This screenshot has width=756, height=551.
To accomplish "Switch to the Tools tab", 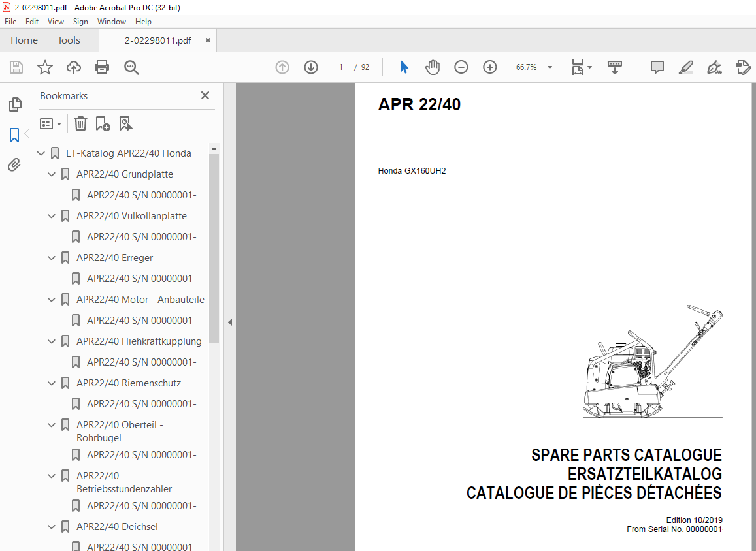I will [69, 40].
